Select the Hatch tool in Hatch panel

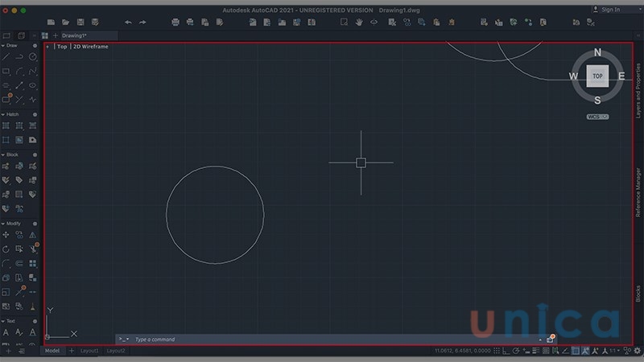[x=6, y=125]
